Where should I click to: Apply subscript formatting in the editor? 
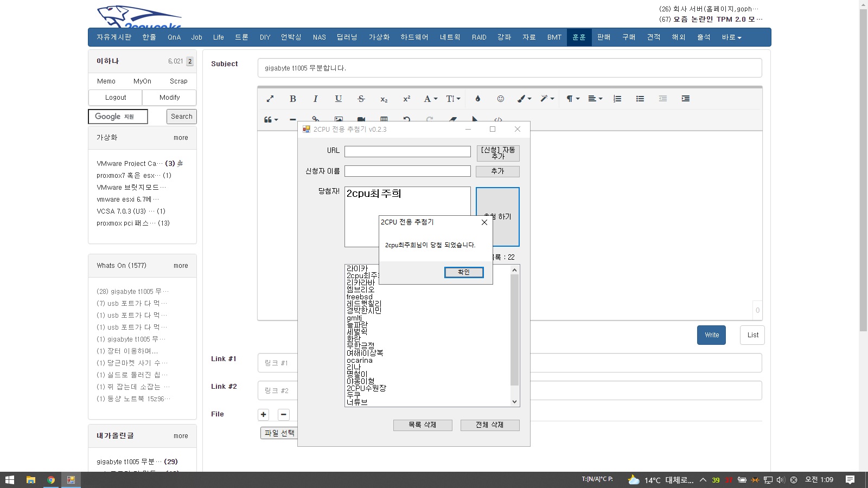(384, 99)
